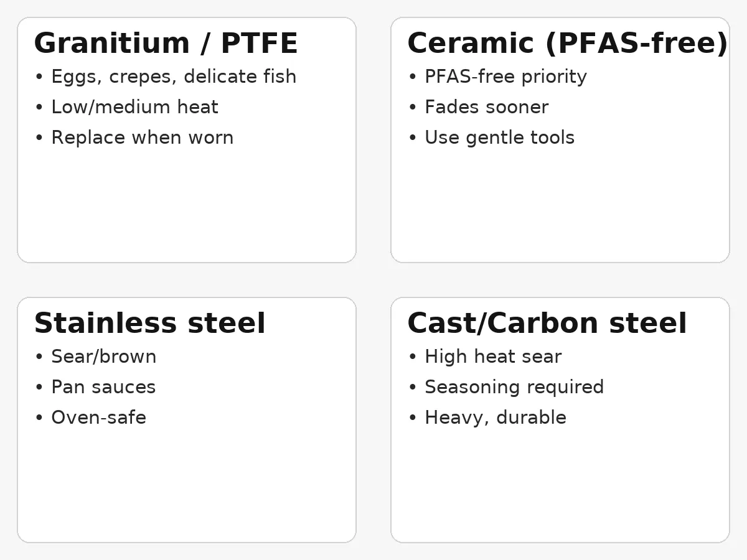Viewport: 747px width, 560px height.
Task: Select 'Heavy, durable' bullet item
Action: pos(495,418)
